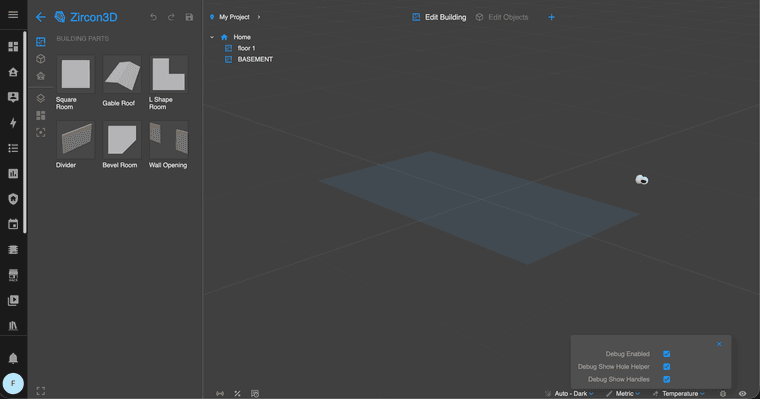Open the books library sidebar icon

(x=13, y=326)
